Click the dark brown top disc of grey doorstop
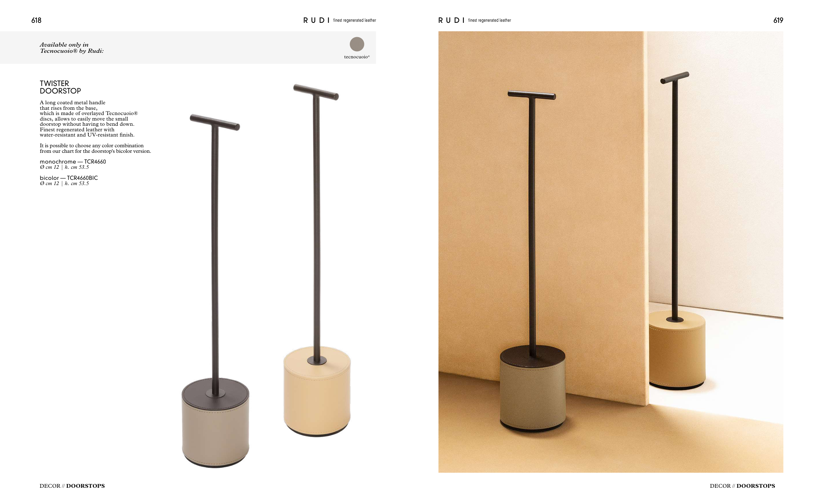 [215, 393]
